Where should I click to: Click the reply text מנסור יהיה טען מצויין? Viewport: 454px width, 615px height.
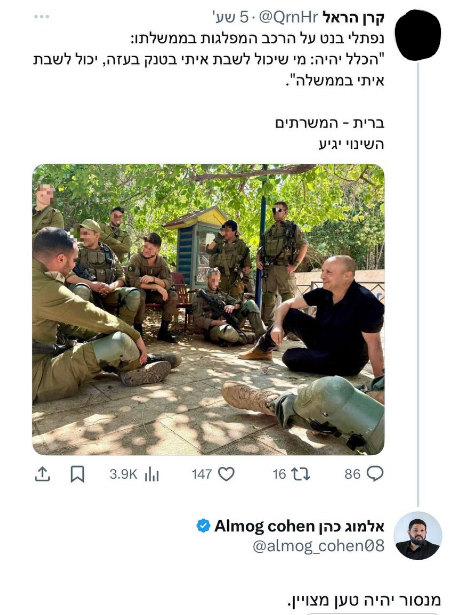click(364, 600)
